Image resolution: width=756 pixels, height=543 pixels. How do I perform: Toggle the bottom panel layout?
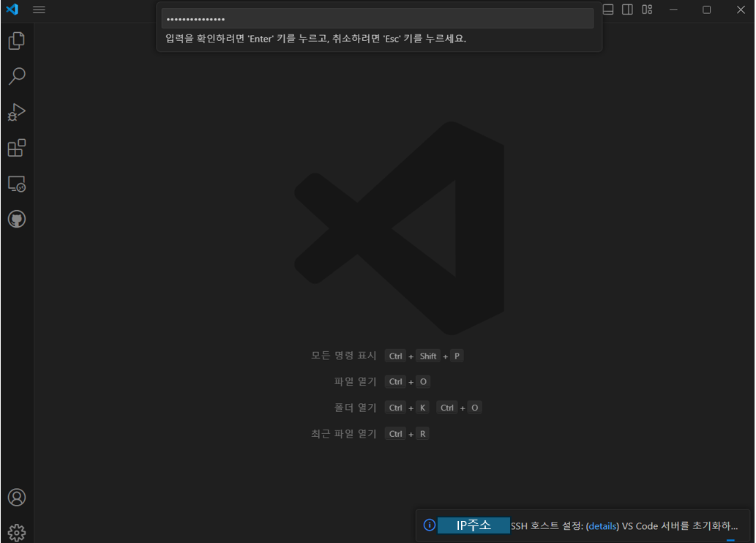point(608,10)
